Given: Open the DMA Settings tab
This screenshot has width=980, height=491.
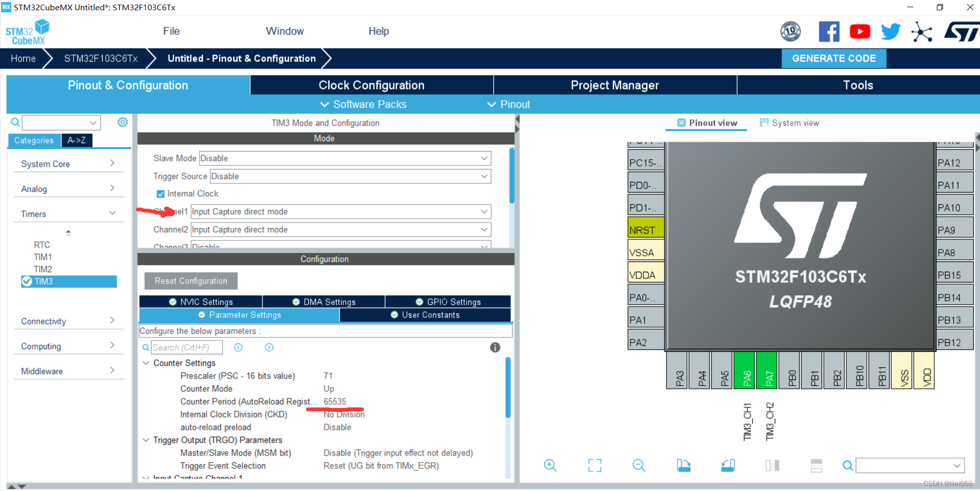Looking at the screenshot, I should click(x=324, y=302).
